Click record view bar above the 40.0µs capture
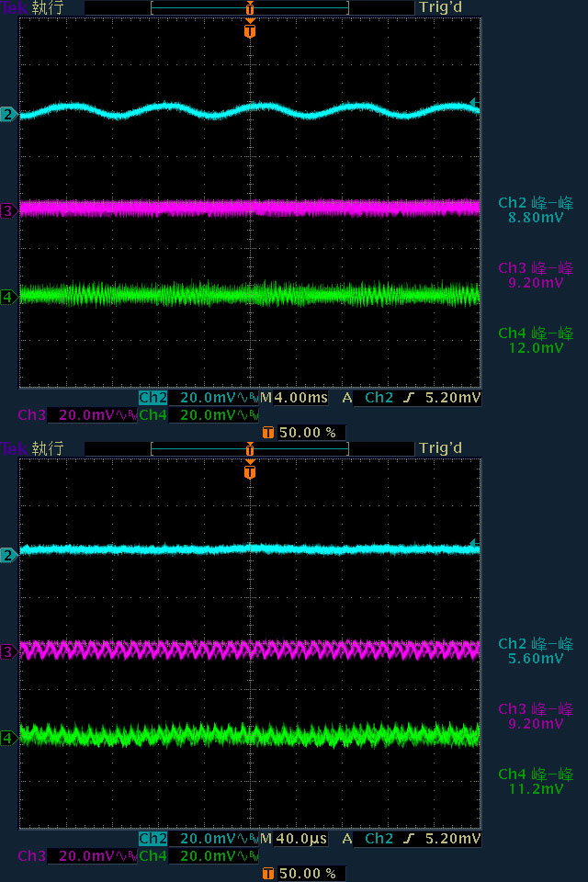The width and height of the screenshot is (588, 882). pyautogui.click(x=250, y=448)
